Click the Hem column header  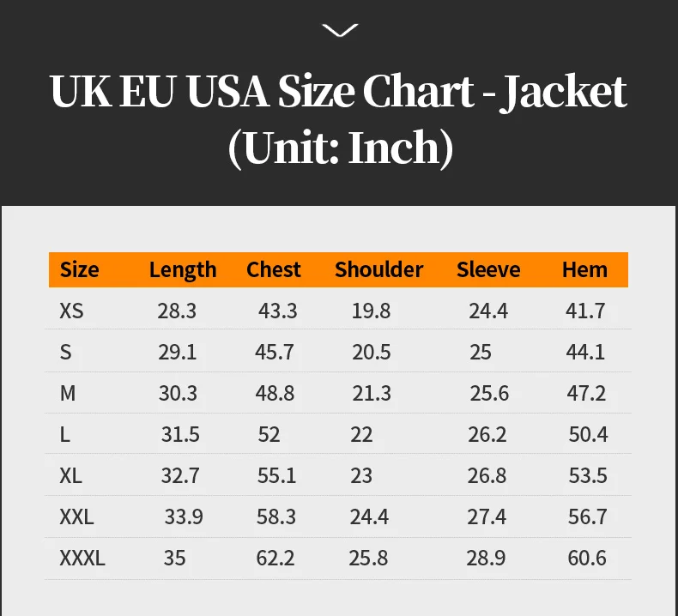584,269
